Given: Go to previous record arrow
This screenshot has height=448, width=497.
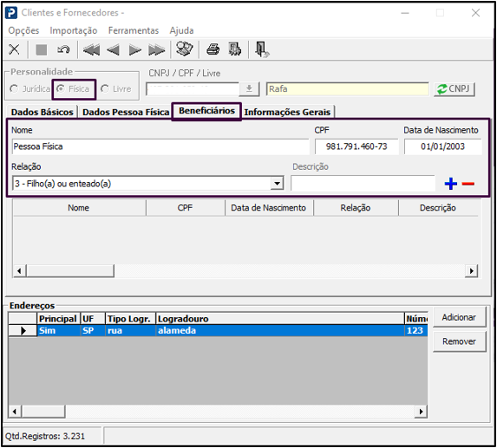Looking at the screenshot, I should (113, 50).
